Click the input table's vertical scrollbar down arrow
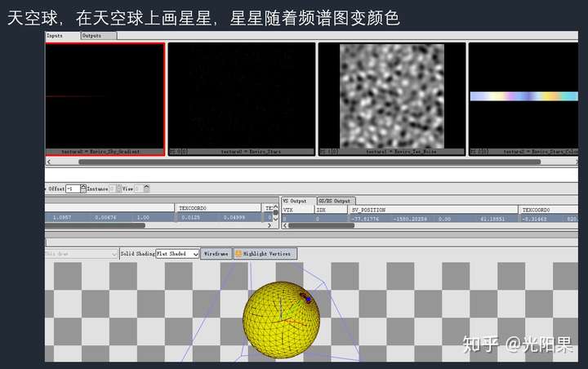 click(276, 219)
